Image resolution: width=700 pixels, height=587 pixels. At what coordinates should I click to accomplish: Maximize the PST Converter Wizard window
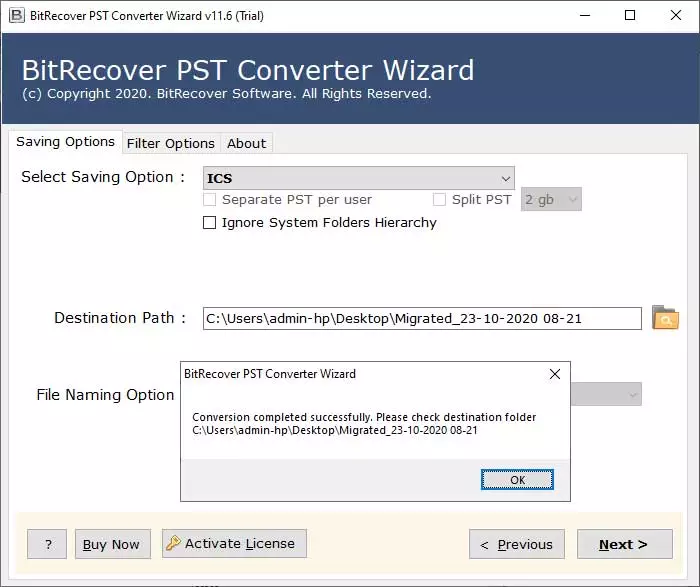(629, 15)
